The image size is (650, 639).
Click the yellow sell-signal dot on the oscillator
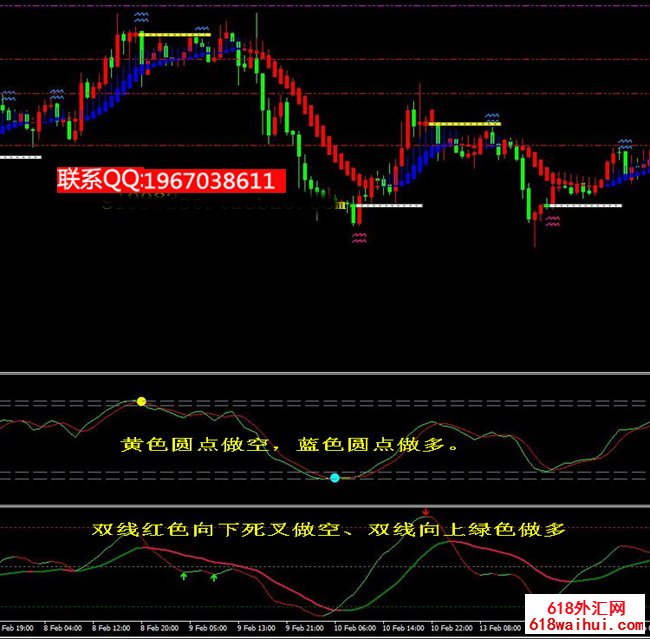pos(141,401)
